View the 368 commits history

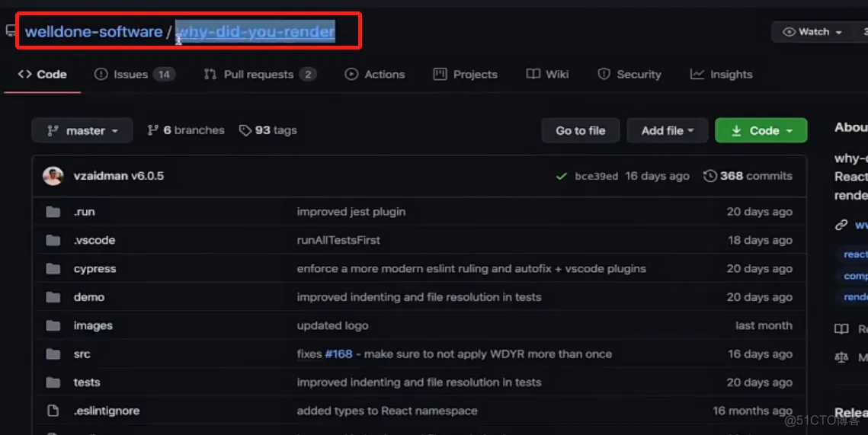(x=748, y=176)
